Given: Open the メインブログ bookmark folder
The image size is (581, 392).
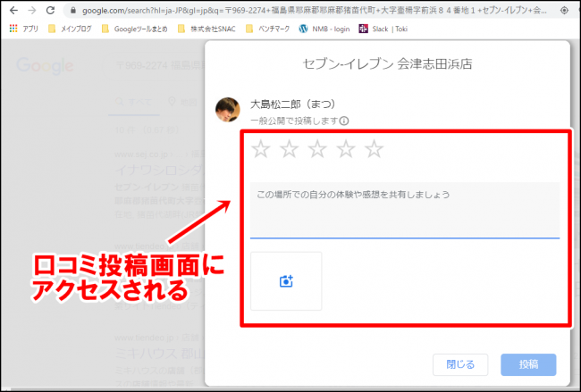Looking at the screenshot, I should pos(70,29).
